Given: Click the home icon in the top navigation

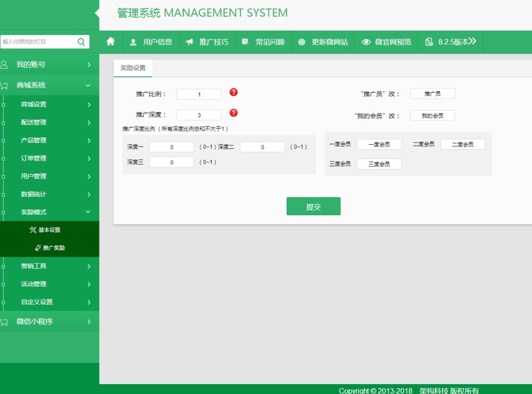Looking at the screenshot, I should (x=110, y=42).
